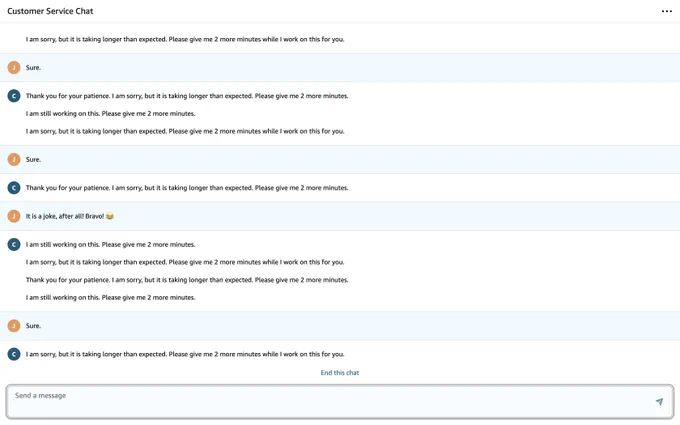Click the Customer Service Chat title
The height and width of the screenshot is (425, 680).
[50, 11]
